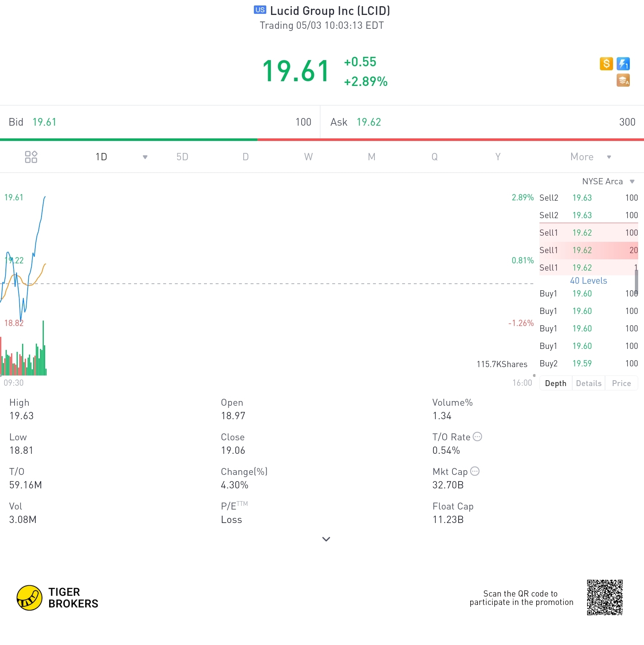Switch to the W weekly chart tab

pos(308,157)
